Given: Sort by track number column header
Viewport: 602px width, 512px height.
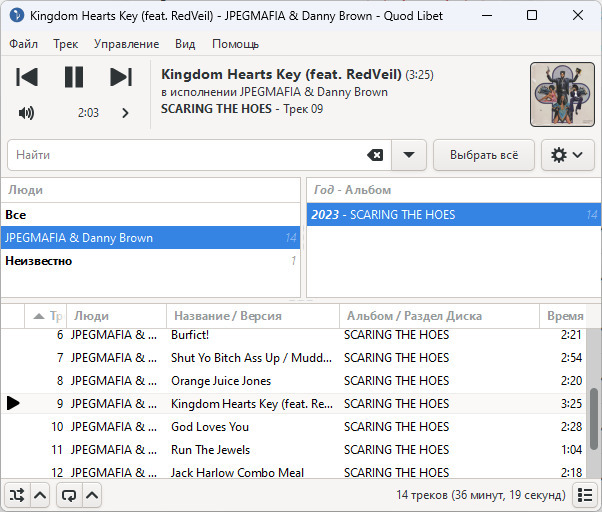Looking at the screenshot, I should (46, 316).
